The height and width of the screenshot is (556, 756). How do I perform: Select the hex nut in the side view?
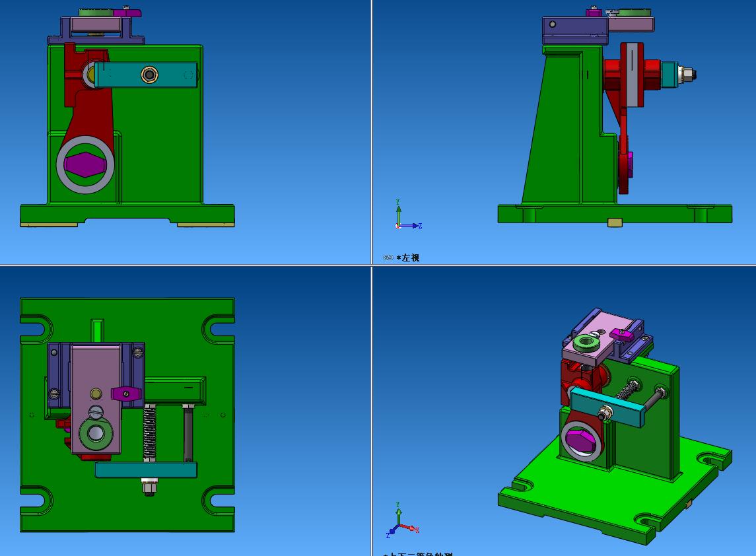687,75
